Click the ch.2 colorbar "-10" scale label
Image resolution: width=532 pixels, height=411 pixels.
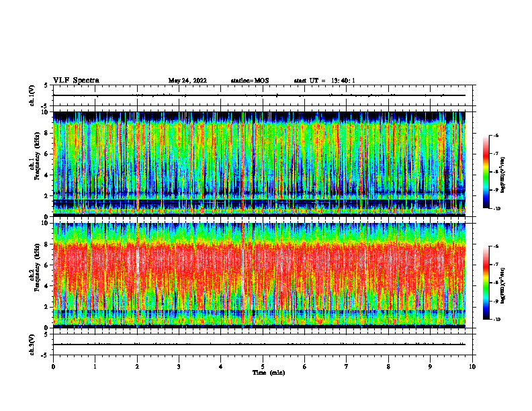(496, 320)
